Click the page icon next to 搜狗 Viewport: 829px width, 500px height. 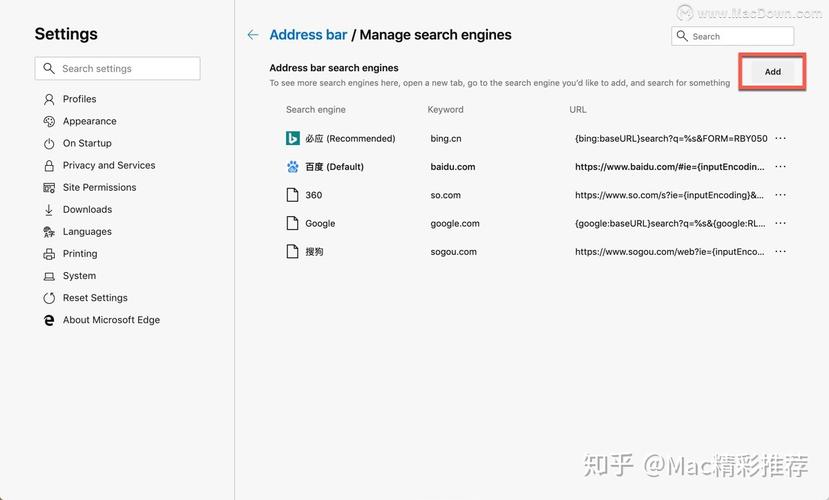(x=292, y=252)
